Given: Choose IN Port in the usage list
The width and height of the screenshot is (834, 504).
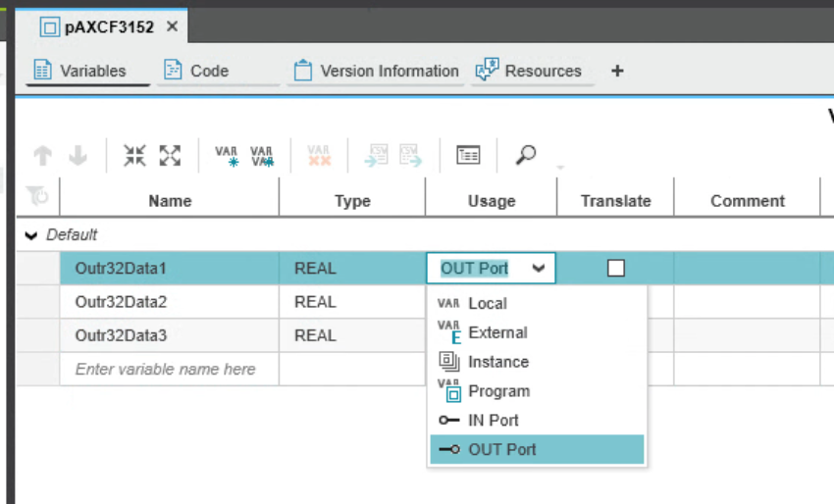Looking at the screenshot, I should tap(537, 420).
